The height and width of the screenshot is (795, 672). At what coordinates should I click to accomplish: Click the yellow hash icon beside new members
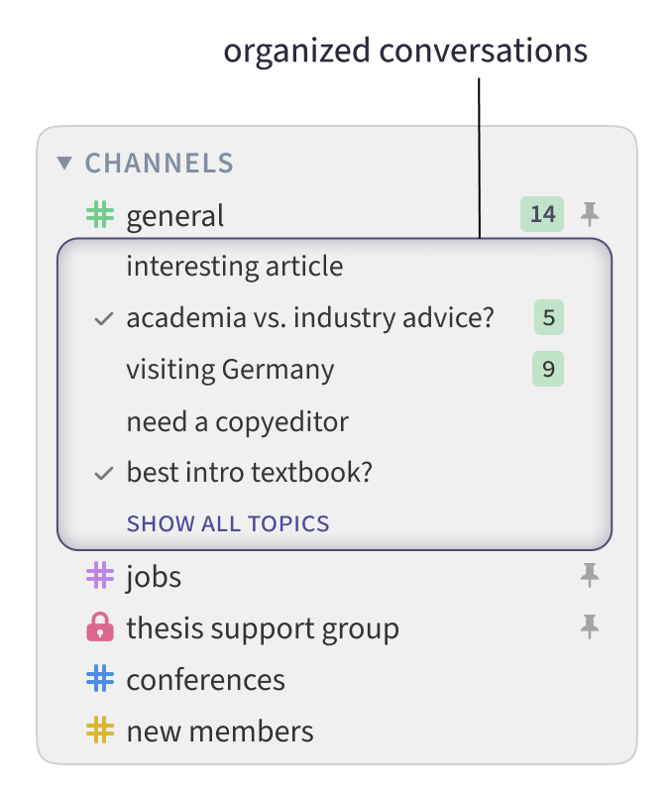tap(102, 732)
